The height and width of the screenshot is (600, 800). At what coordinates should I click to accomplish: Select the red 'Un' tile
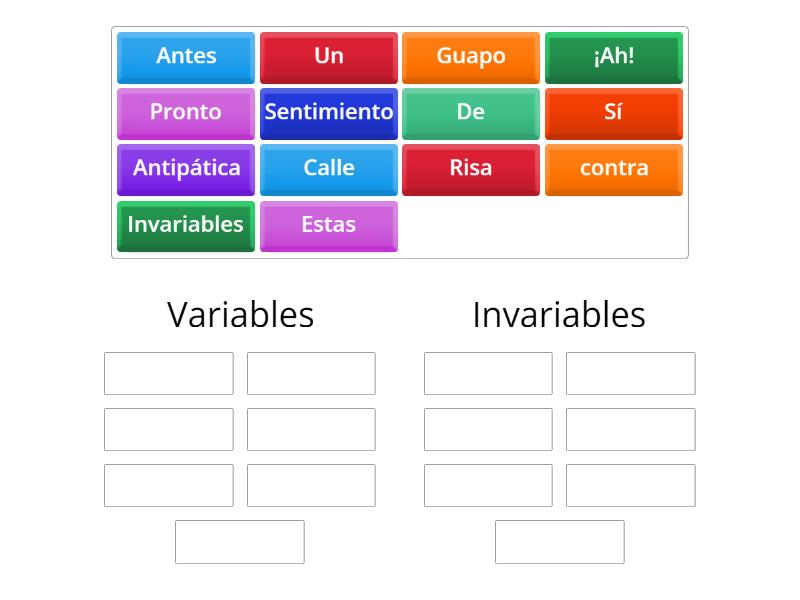pyautogui.click(x=329, y=57)
